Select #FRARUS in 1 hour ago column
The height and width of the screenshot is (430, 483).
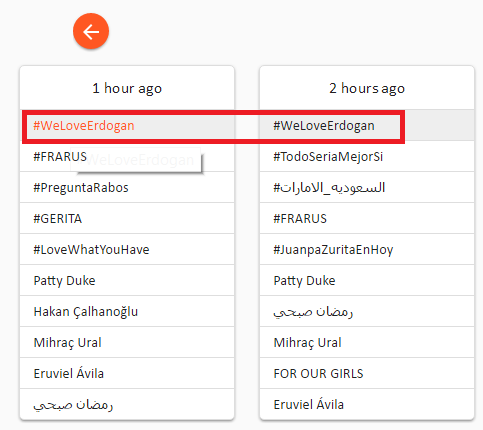click(127, 156)
